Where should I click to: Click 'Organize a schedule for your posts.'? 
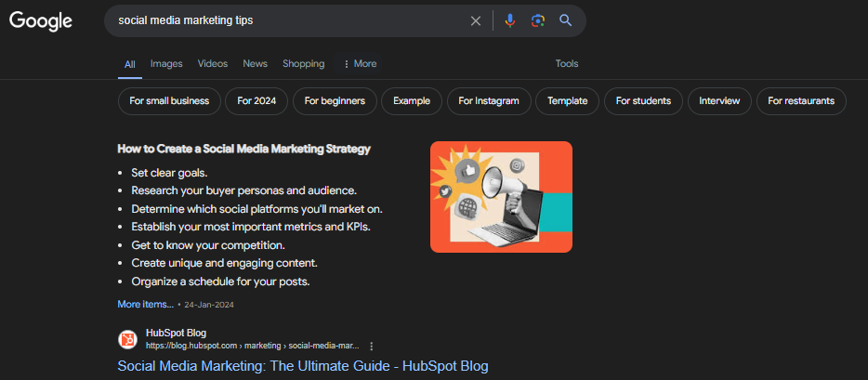(220, 282)
